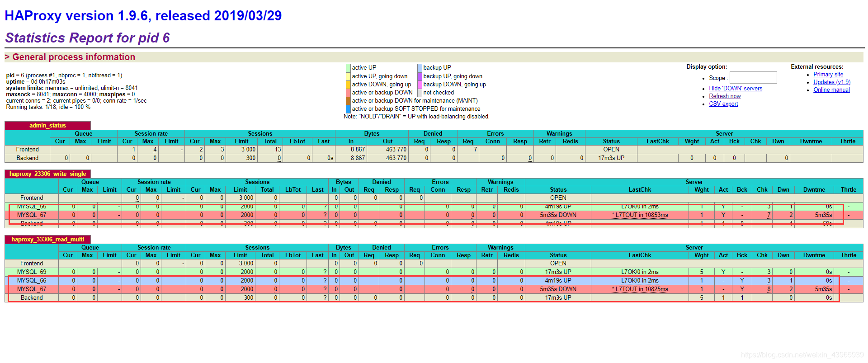The height and width of the screenshot is (363, 868).
Task: Click the Dwntme column header in read_multi
Action: pyautogui.click(x=814, y=255)
